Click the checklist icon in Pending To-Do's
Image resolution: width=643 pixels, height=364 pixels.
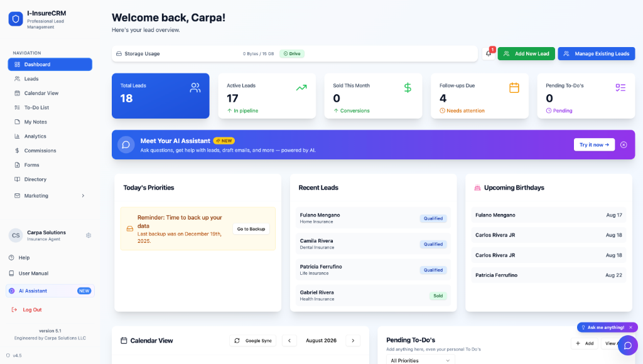tap(620, 87)
